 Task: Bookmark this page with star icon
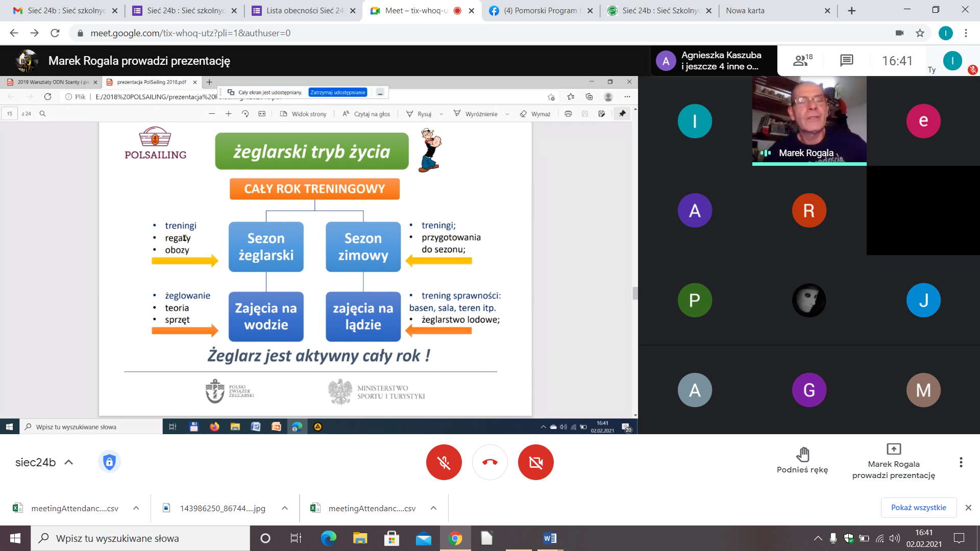pyautogui.click(x=920, y=33)
